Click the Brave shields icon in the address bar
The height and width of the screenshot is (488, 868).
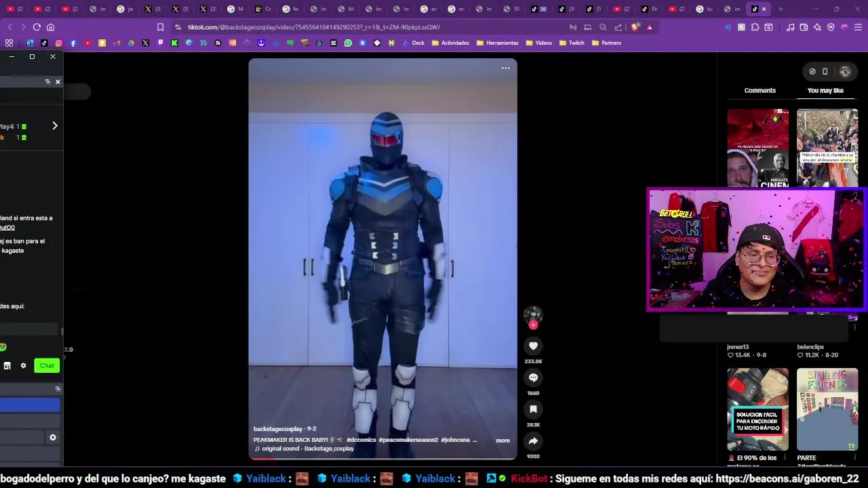tap(635, 27)
